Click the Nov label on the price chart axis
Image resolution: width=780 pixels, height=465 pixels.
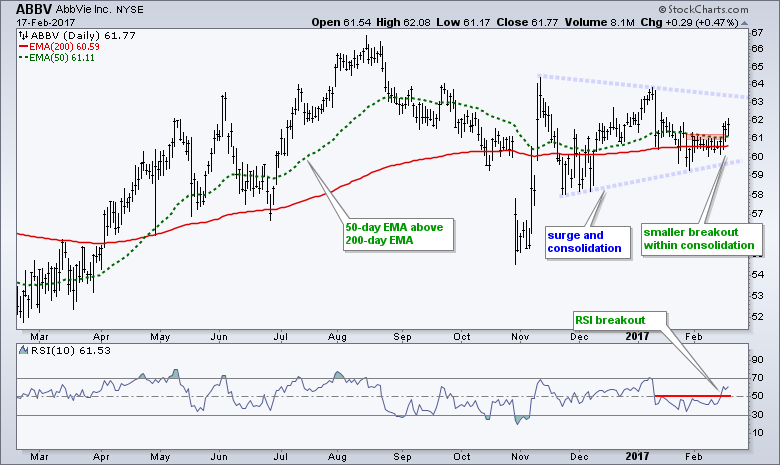coord(520,337)
